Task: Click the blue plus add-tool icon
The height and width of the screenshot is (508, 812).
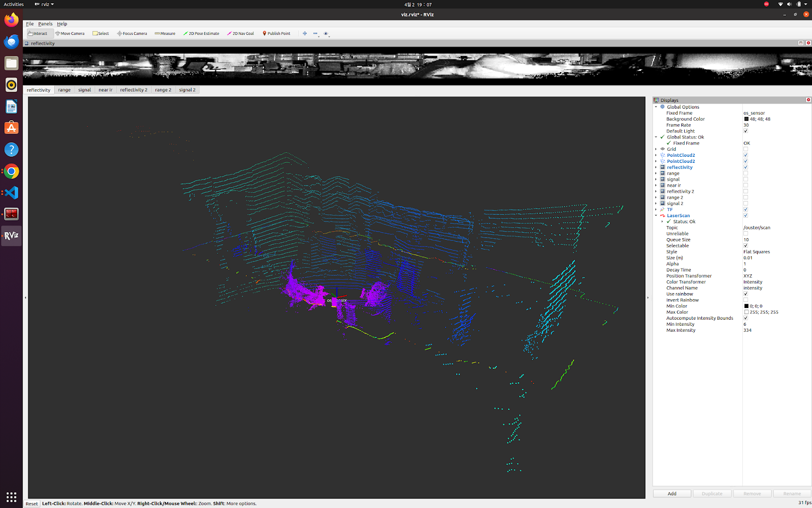Action: (x=304, y=33)
